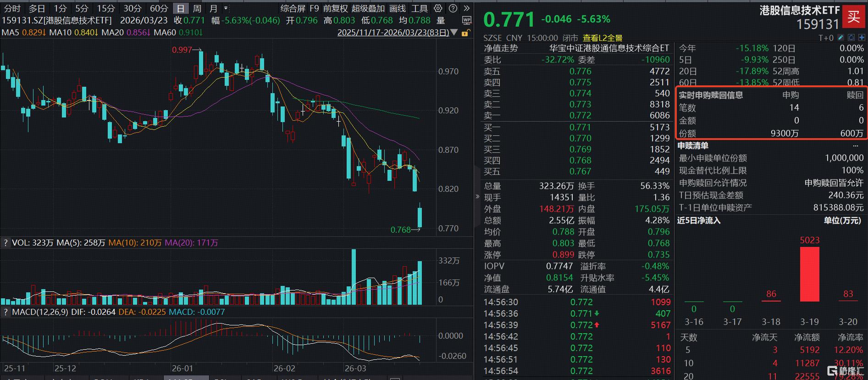Click the pencil edit icon next to T+0
The image size is (868, 380).
tap(840, 38)
